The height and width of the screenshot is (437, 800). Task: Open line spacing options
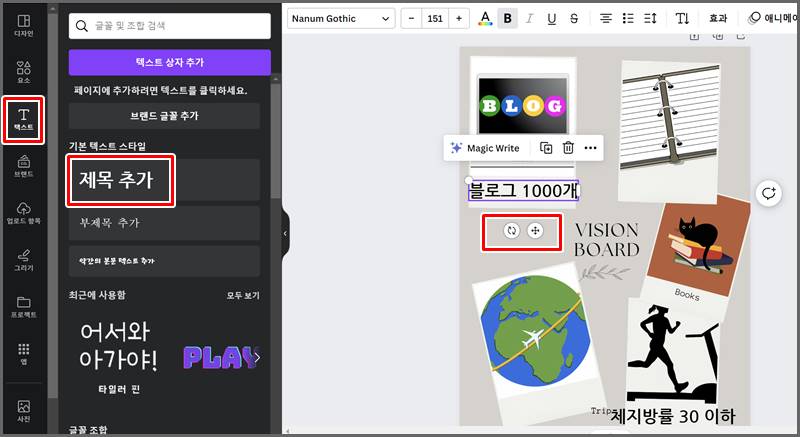651,18
